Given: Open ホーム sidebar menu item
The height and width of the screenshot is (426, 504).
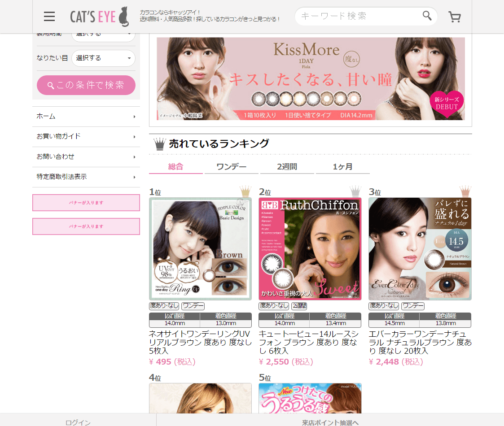Looking at the screenshot, I should coord(86,116).
